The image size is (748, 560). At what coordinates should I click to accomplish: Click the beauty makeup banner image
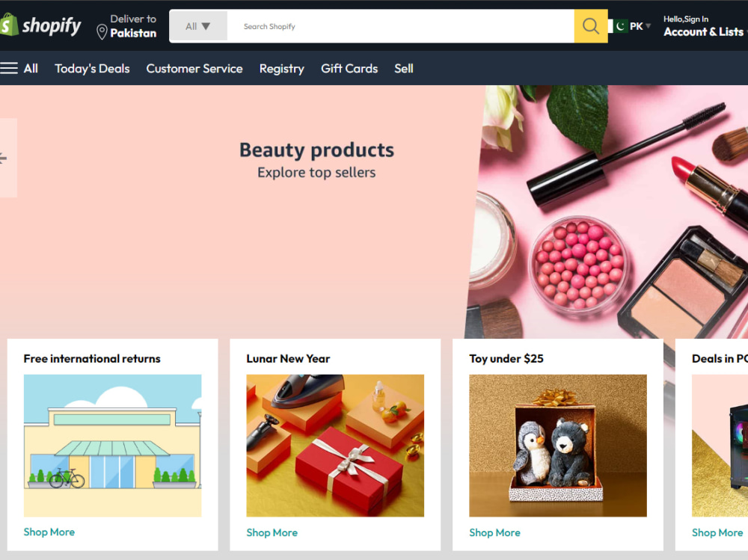pyautogui.click(x=607, y=212)
